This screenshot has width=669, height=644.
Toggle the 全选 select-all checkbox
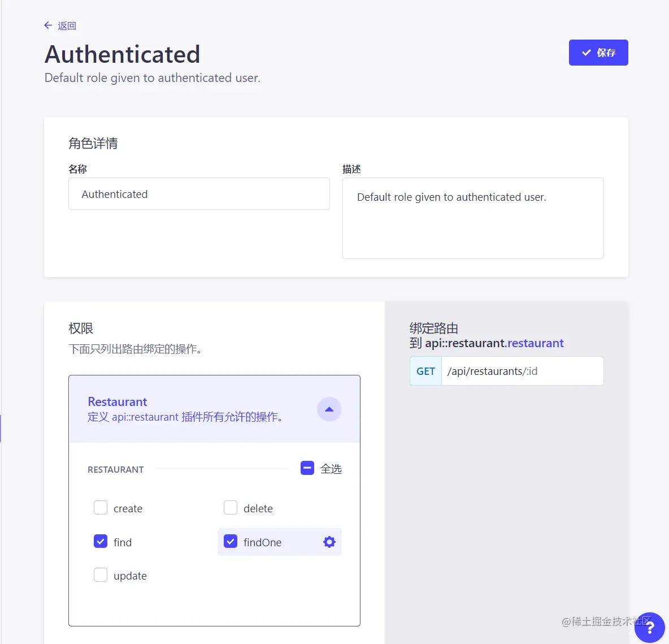[x=307, y=468]
